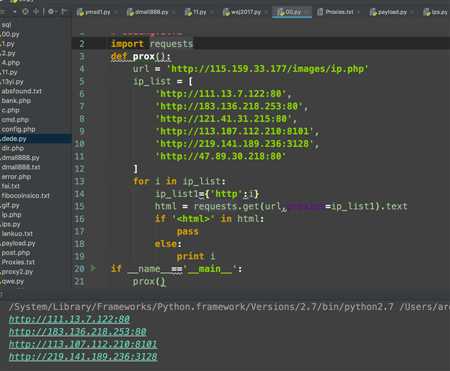Select 13yi.py in the project tree

[12, 82]
